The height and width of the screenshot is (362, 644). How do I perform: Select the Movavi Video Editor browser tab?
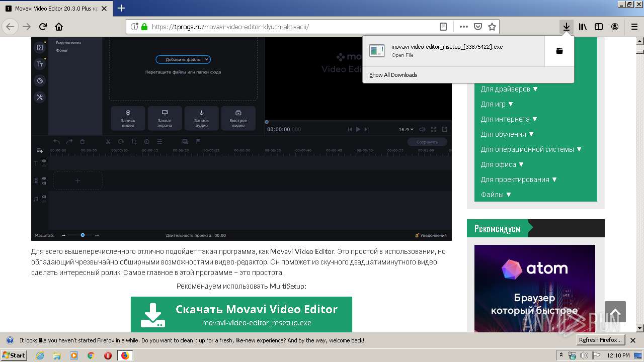[56, 9]
